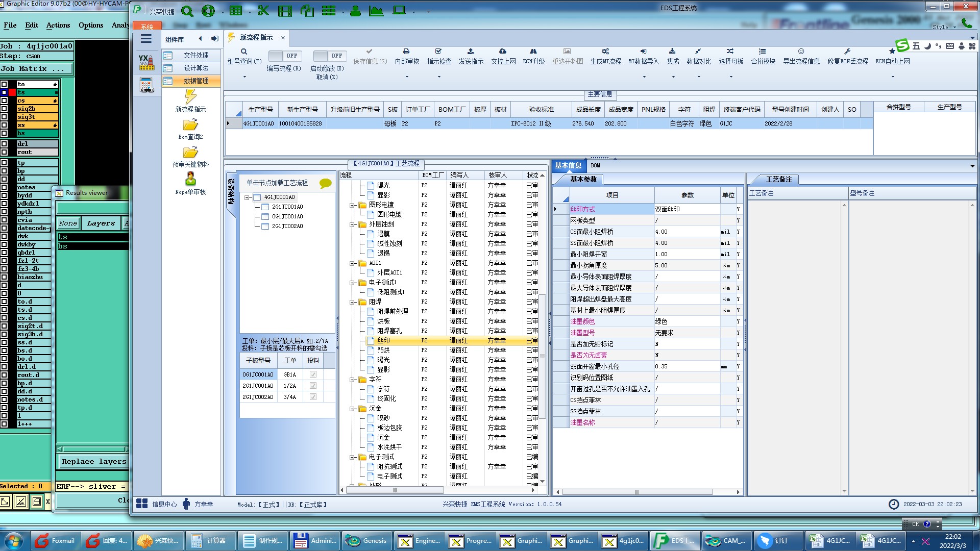Click the 发送指示 toolbar icon
This screenshot has height=551, width=980.
pyautogui.click(x=471, y=52)
